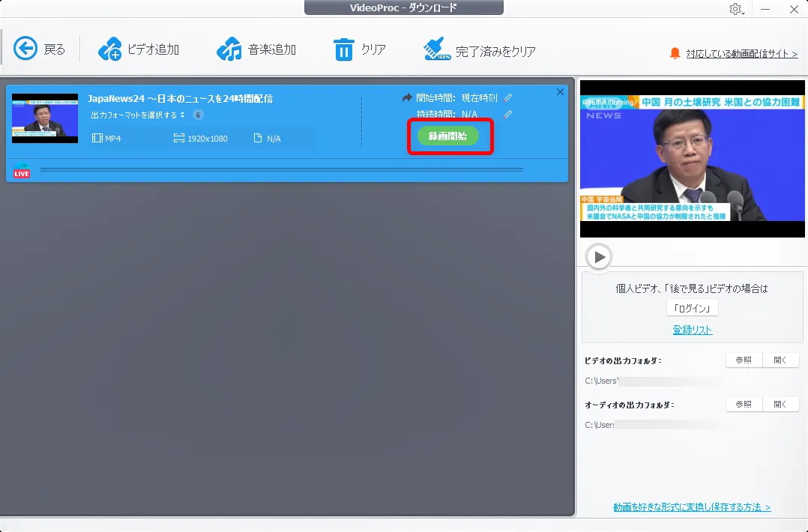The height and width of the screenshot is (532, 808).
Task: Open 出力フォーマットを選択する dropdown
Action: (x=138, y=115)
